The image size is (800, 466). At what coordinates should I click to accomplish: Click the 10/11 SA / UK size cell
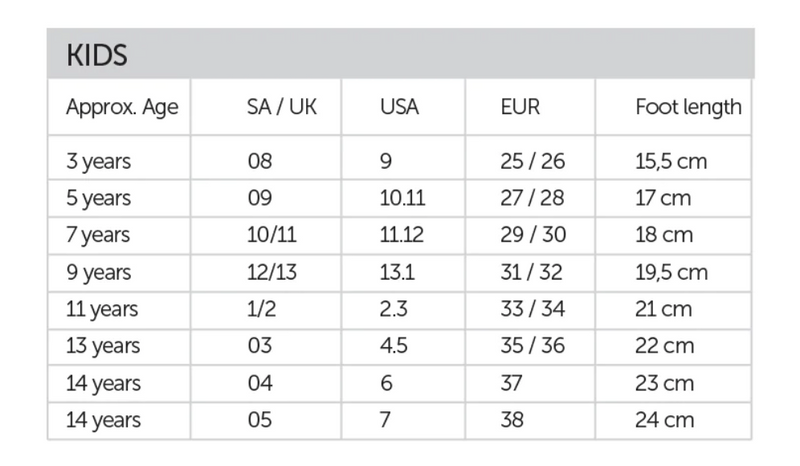(270, 235)
